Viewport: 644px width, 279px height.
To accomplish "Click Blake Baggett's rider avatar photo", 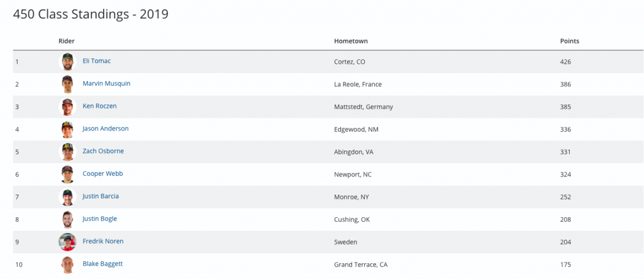I will click(67, 265).
